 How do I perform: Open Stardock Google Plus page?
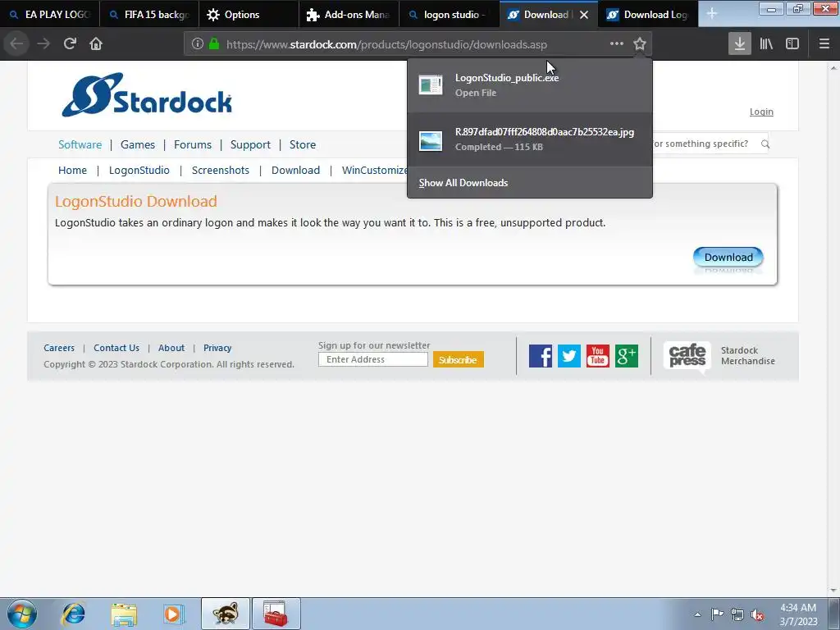(627, 356)
